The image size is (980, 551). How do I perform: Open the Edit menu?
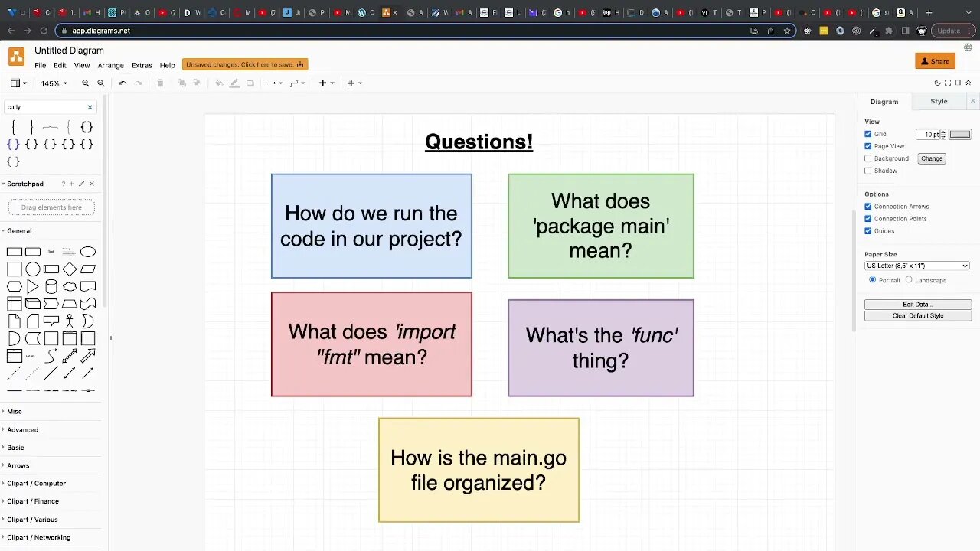(60, 66)
